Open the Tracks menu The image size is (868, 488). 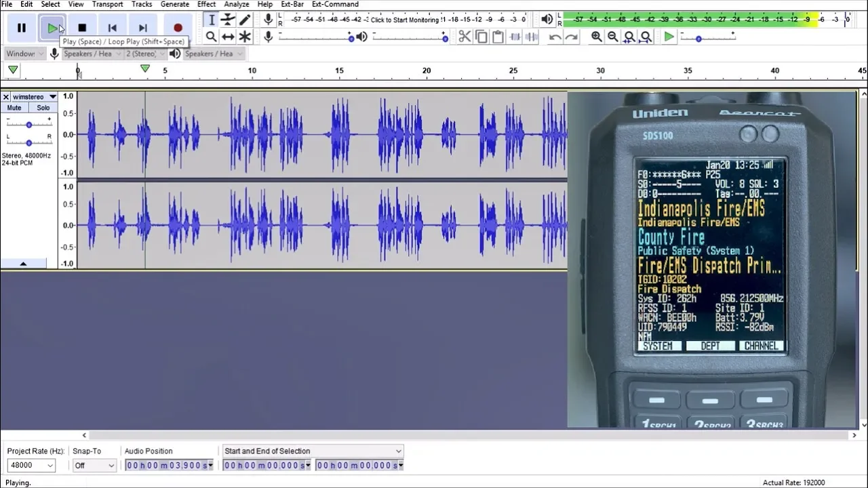tap(142, 4)
